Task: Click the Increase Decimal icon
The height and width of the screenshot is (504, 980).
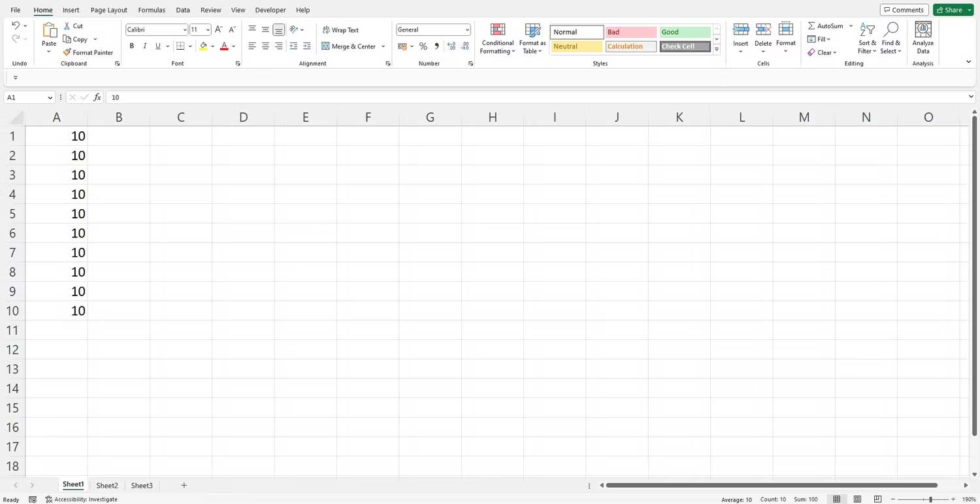Action: click(451, 46)
